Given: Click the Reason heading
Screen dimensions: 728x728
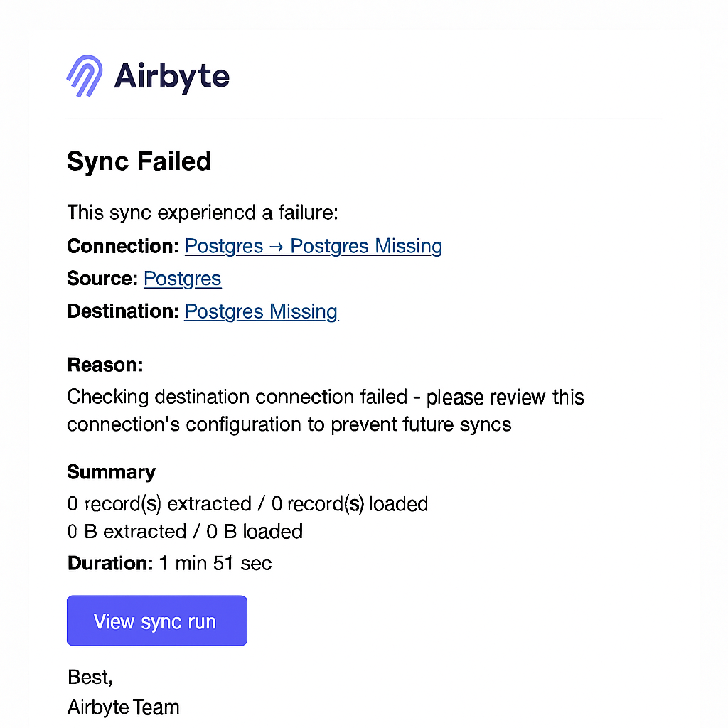Looking at the screenshot, I should pyautogui.click(x=105, y=365).
